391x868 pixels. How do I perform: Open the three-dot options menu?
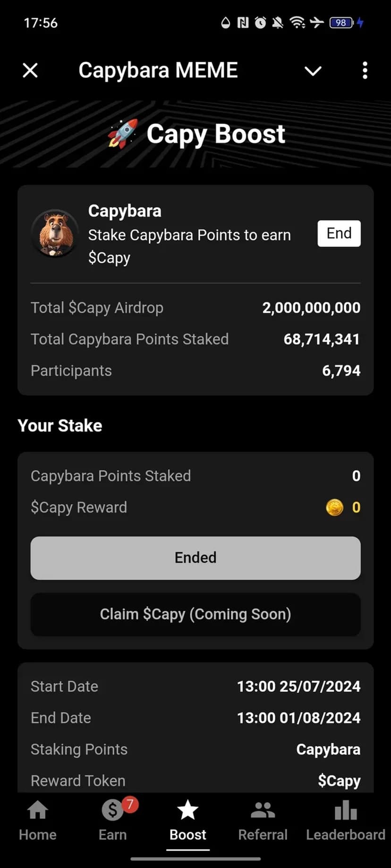365,71
